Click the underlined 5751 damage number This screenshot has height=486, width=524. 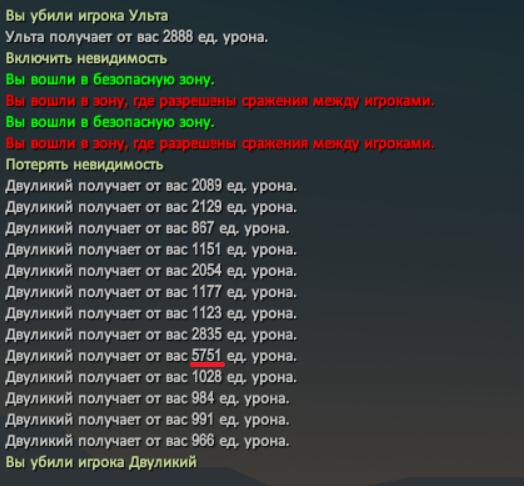pyautogui.click(x=207, y=356)
